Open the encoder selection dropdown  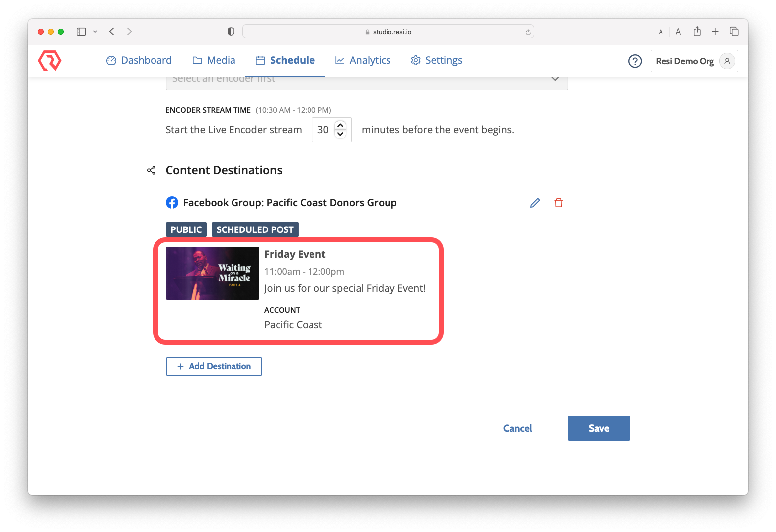click(x=555, y=78)
